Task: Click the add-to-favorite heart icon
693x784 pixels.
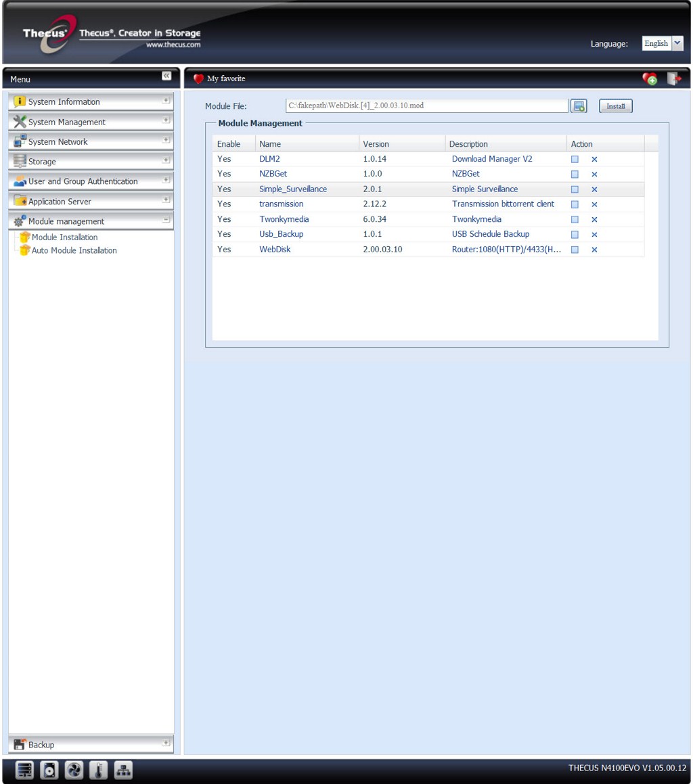Action: tap(650, 78)
